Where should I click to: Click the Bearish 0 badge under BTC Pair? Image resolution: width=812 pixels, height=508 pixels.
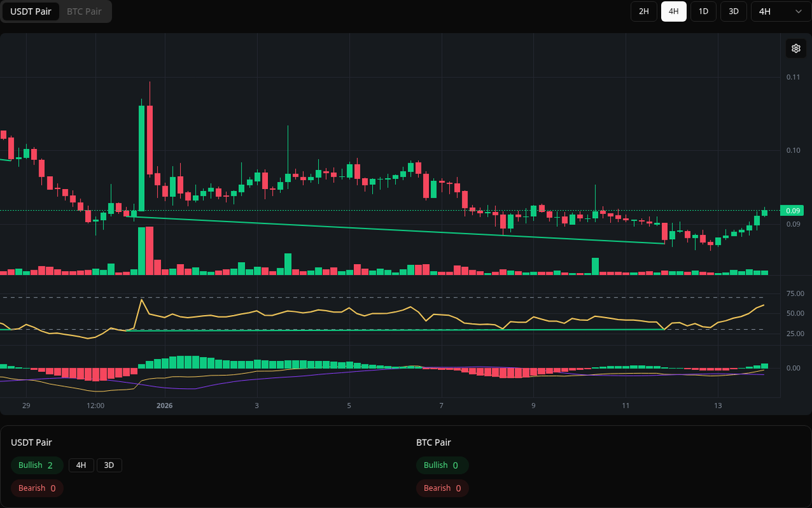tap(443, 488)
